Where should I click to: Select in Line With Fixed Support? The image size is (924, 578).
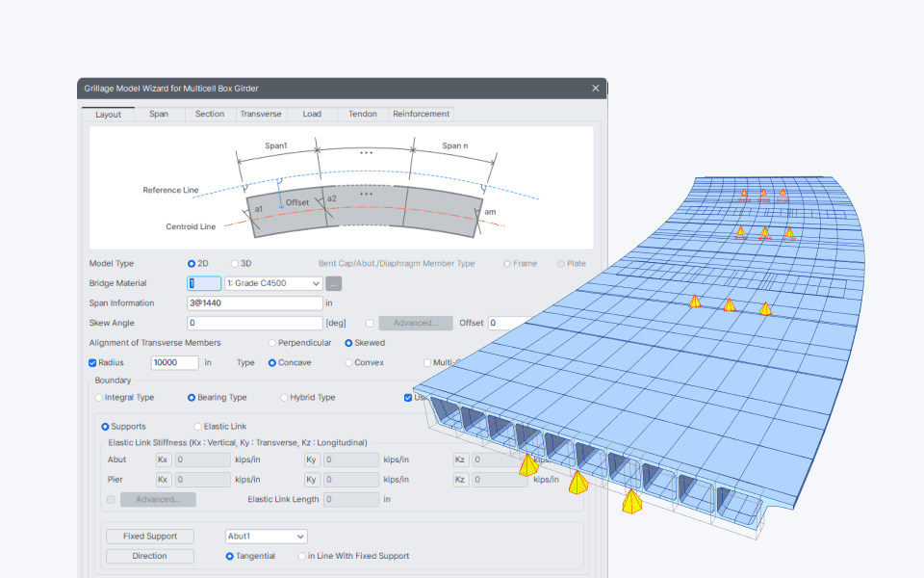tap(353, 556)
